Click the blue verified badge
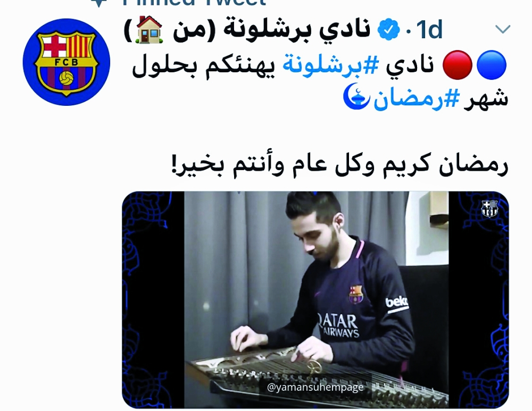This screenshot has height=411, width=532. point(389,29)
